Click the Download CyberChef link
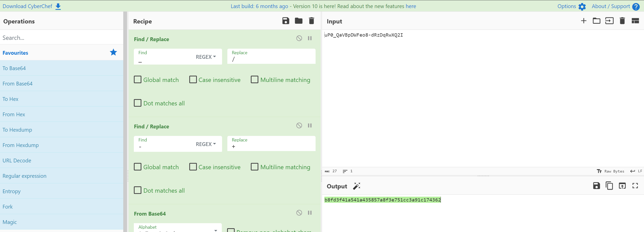The image size is (644, 232). coord(32,6)
